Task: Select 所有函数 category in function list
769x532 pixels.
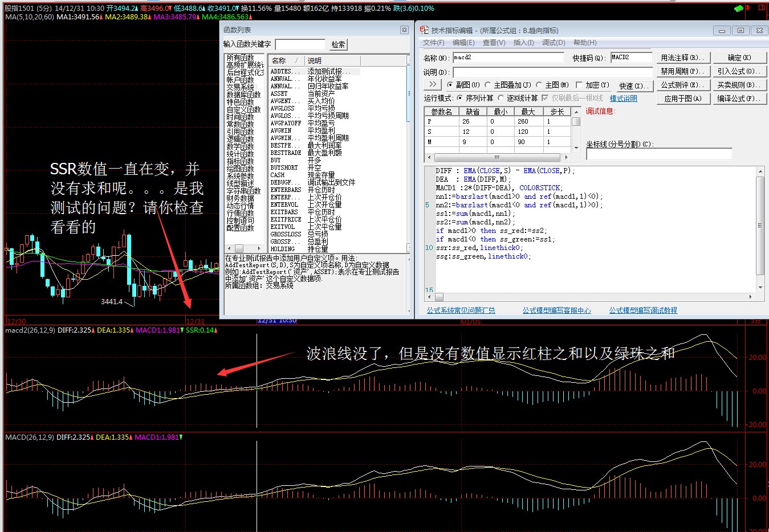Action: click(240, 58)
